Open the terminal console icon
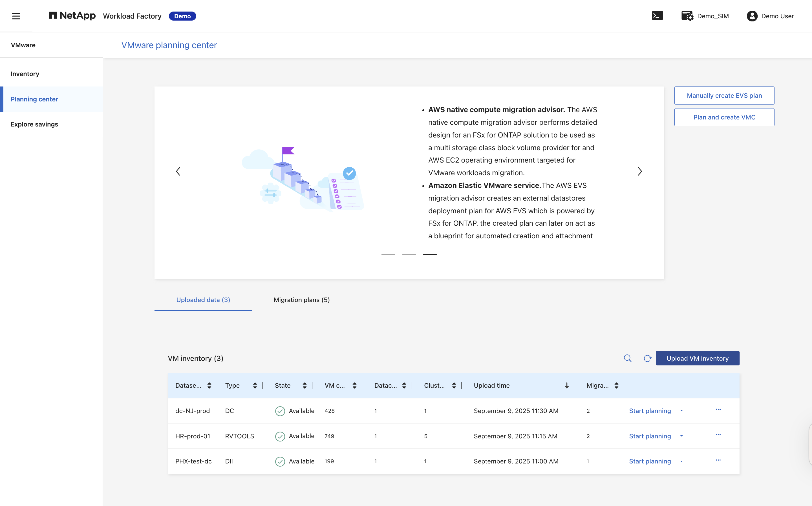 click(657, 16)
